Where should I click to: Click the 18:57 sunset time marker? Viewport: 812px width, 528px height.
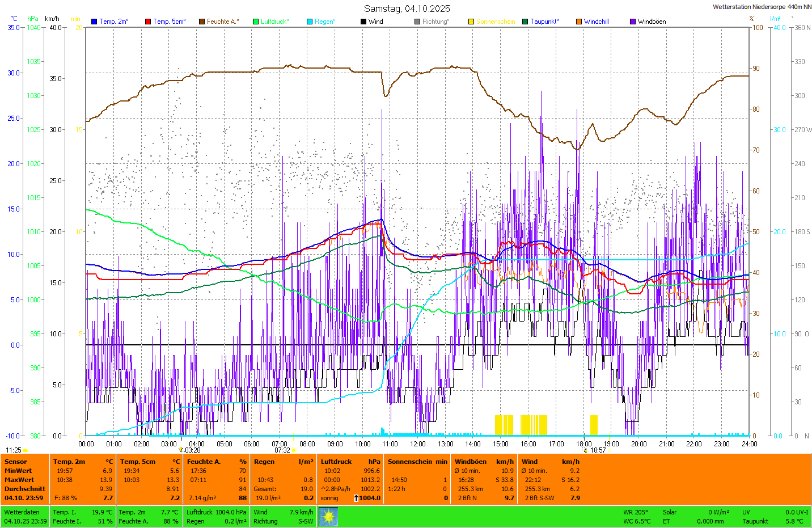598,450
